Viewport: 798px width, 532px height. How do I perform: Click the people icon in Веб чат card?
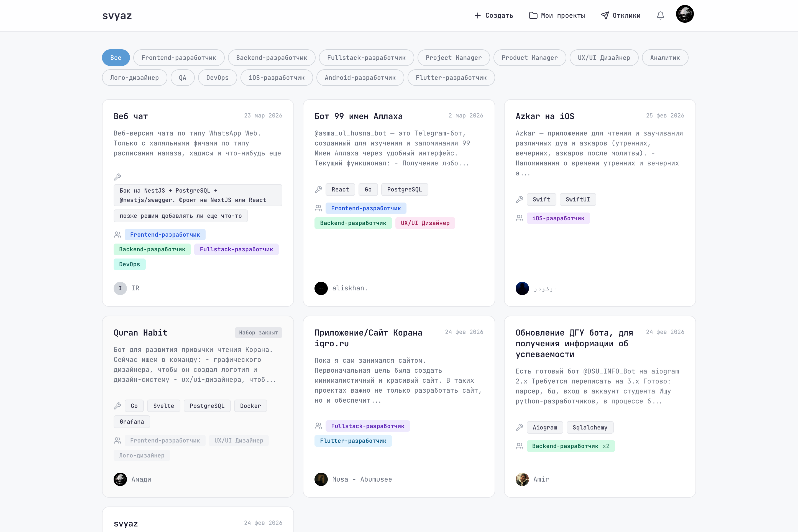[117, 235]
